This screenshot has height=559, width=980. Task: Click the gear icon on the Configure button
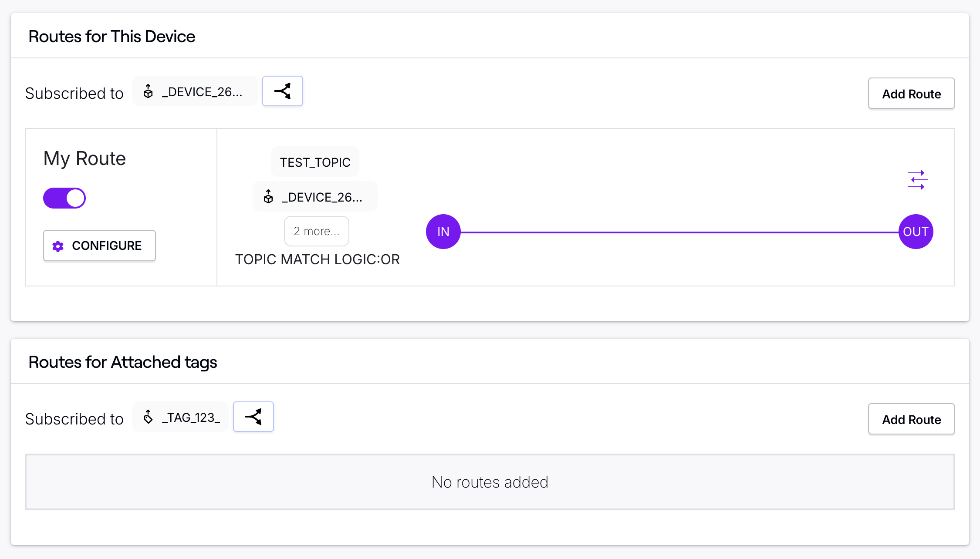click(x=58, y=246)
